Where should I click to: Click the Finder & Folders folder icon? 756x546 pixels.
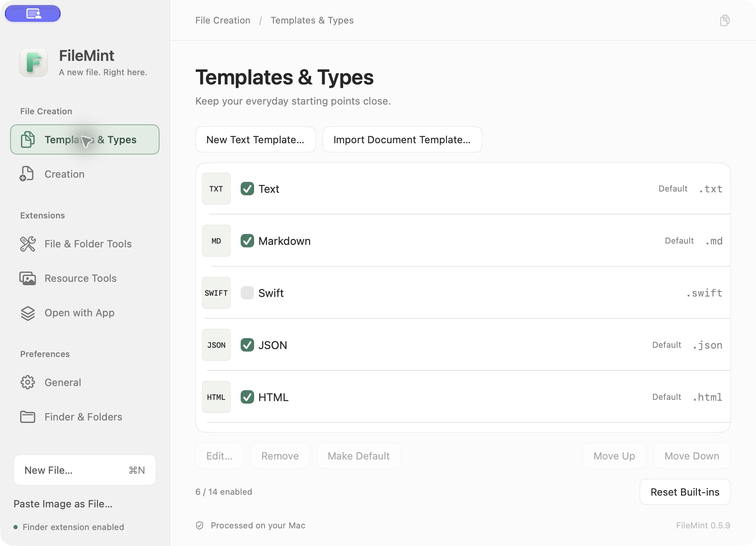(x=28, y=417)
